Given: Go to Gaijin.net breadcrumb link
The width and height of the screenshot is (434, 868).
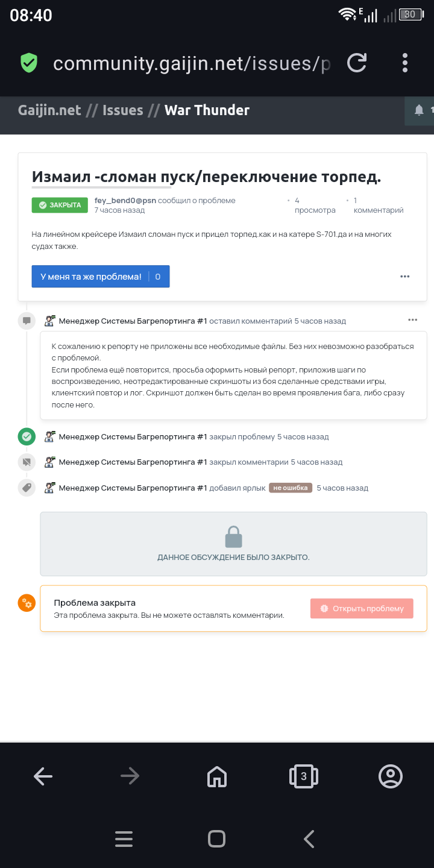Looking at the screenshot, I should pyautogui.click(x=49, y=110).
